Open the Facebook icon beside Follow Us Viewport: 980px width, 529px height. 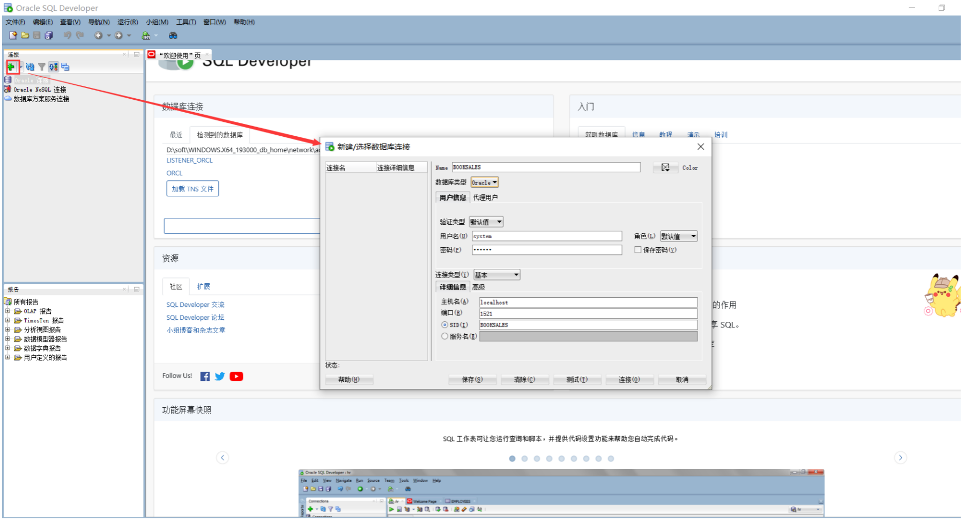205,376
